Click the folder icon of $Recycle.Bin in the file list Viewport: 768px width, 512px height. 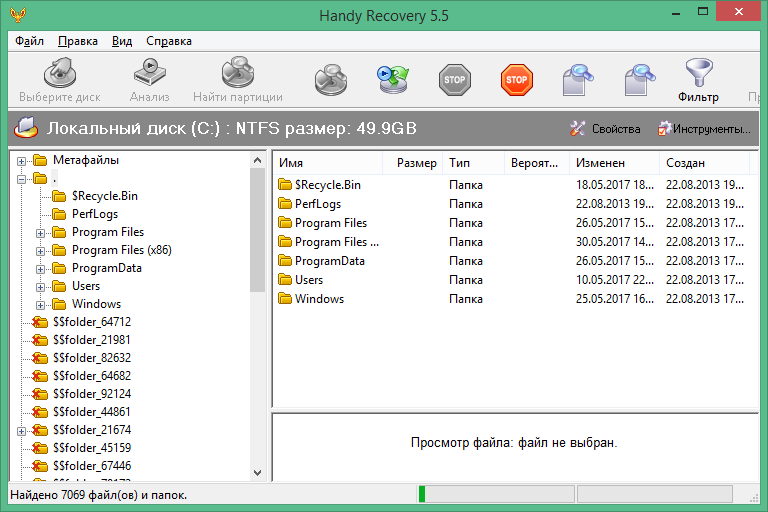pos(285,184)
